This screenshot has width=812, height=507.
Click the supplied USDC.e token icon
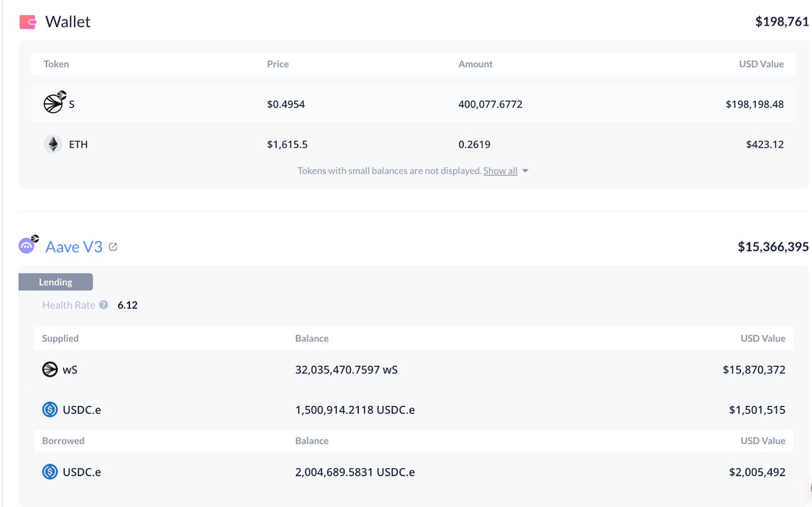pos(50,410)
